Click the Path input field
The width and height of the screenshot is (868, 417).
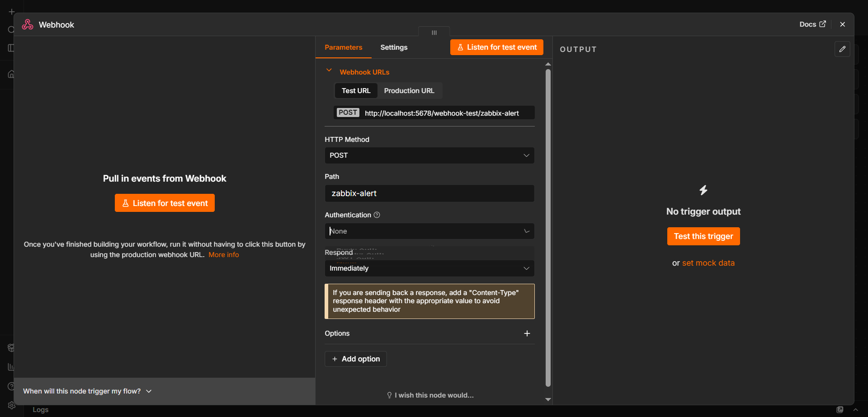429,193
